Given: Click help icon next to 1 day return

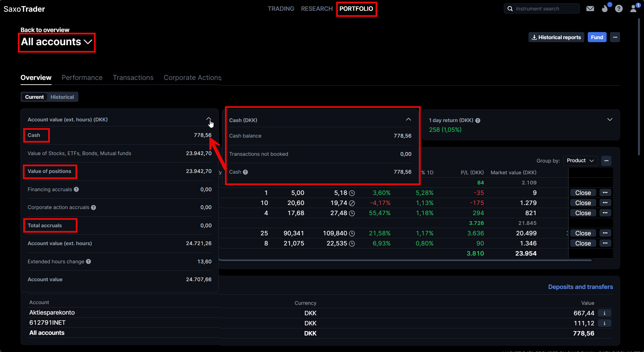Looking at the screenshot, I should point(478,121).
